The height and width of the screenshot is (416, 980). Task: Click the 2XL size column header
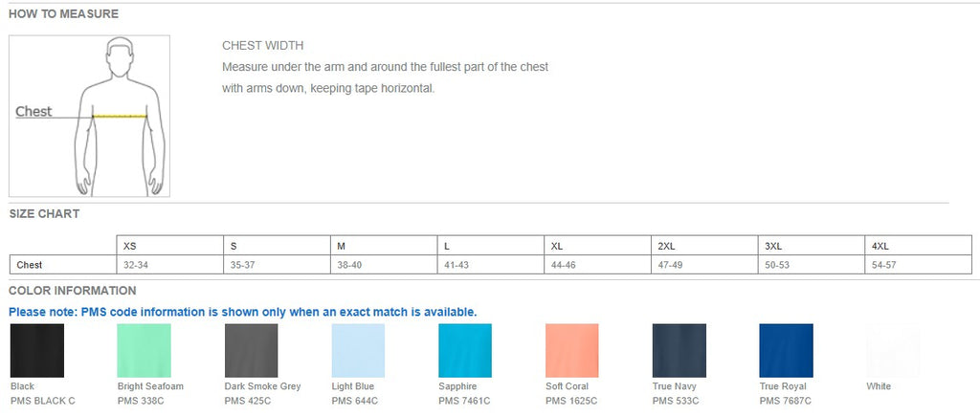pyautogui.click(x=704, y=246)
